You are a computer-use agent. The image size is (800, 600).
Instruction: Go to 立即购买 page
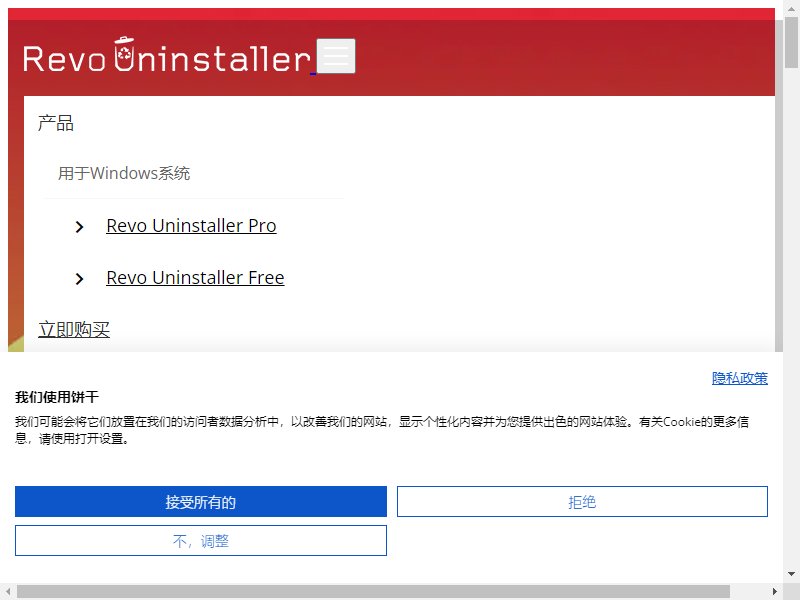coord(74,330)
